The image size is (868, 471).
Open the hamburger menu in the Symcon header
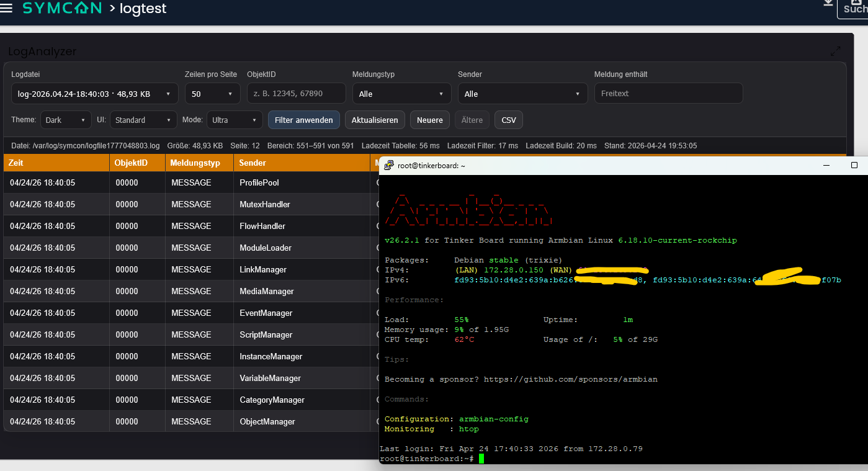coord(6,9)
